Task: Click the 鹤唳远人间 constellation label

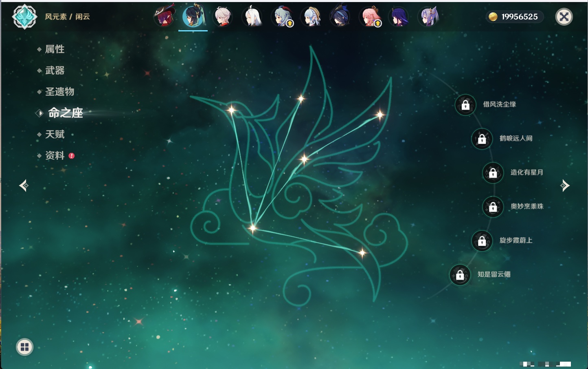Action: (516, 138)
